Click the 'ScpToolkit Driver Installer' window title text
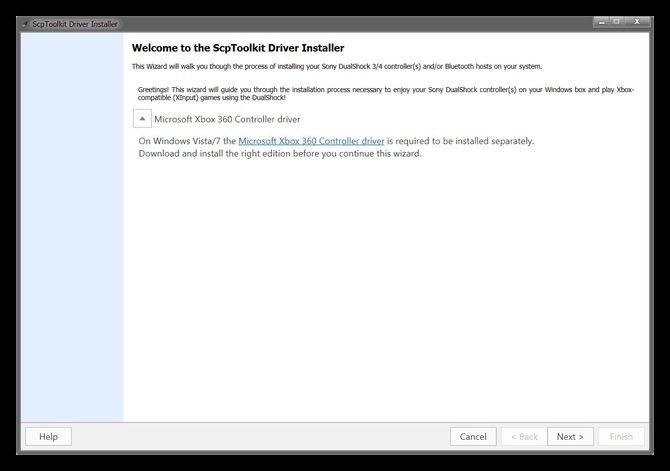The image size is (670, 471). [75, 24]
